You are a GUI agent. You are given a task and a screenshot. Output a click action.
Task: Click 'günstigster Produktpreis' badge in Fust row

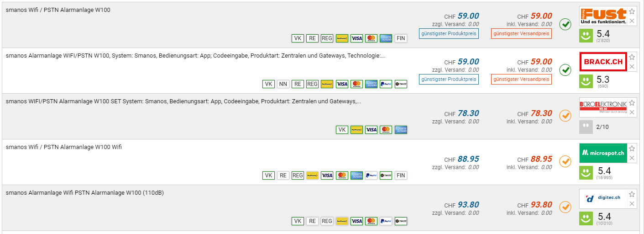tap(449, 33)
